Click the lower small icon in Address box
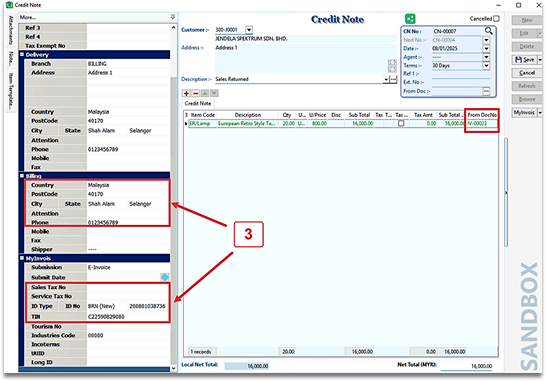The image size is (546, 381). point(392,69)
